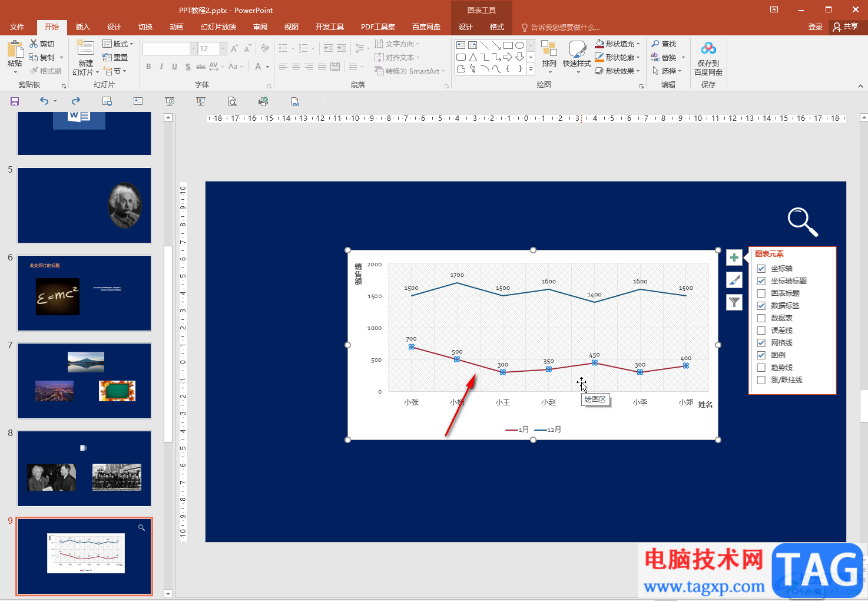Click the 共享 (Share) button
The width and height of the screenshot is (868, 601).
click(x=846, y=27)
